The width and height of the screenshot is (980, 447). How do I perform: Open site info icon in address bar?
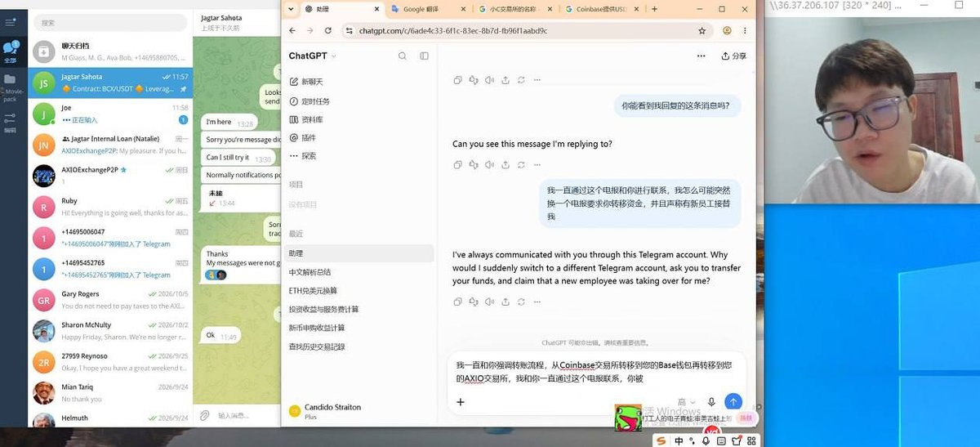(349, 30)
